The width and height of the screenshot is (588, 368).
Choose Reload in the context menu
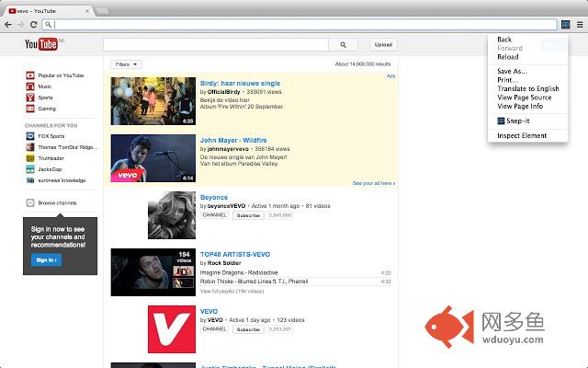click(x=508, y=57)
